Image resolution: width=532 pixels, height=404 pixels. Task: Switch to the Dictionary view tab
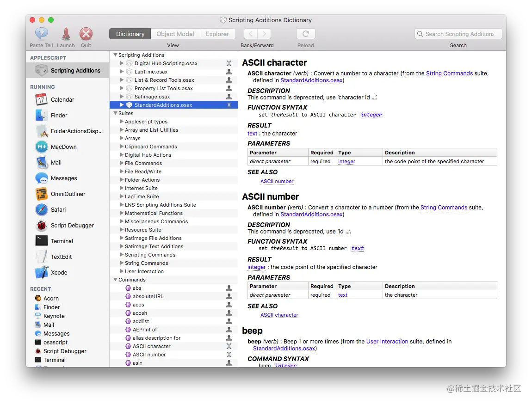(x=130, y=34)
